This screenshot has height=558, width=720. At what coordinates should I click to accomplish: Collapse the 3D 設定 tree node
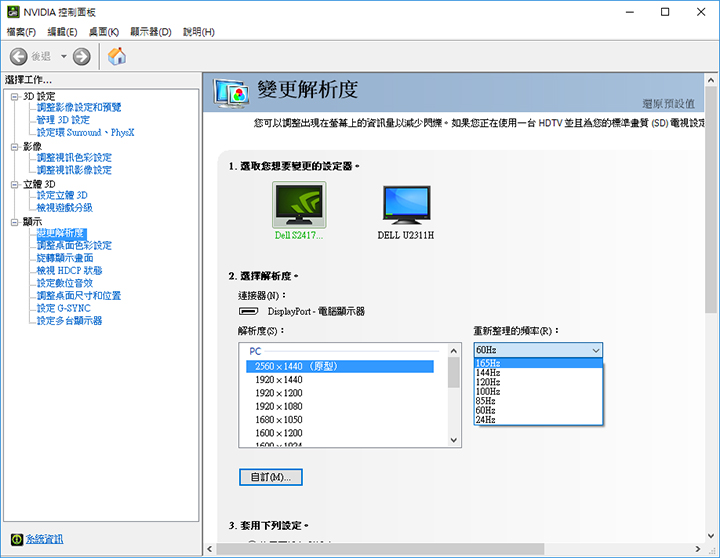pos(15,96)
